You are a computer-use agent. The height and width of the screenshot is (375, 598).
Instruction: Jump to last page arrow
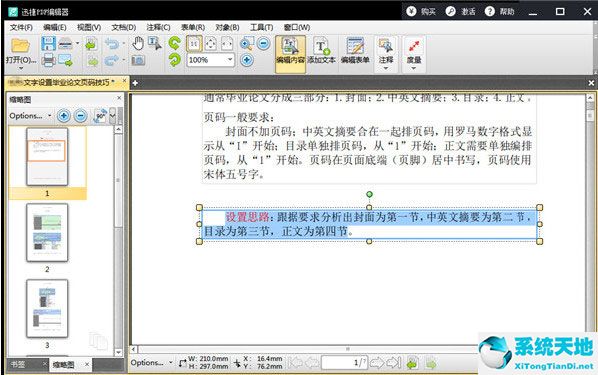point(394,363)
